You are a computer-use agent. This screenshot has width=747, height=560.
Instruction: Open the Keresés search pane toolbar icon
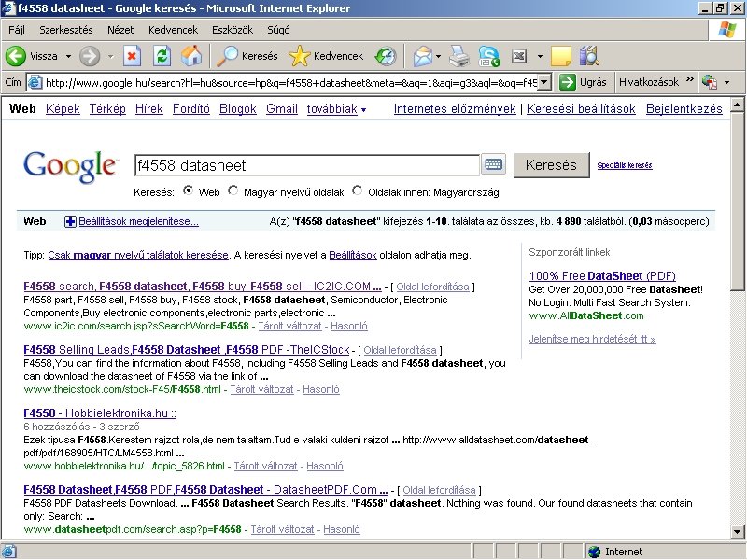coord(227,56)
